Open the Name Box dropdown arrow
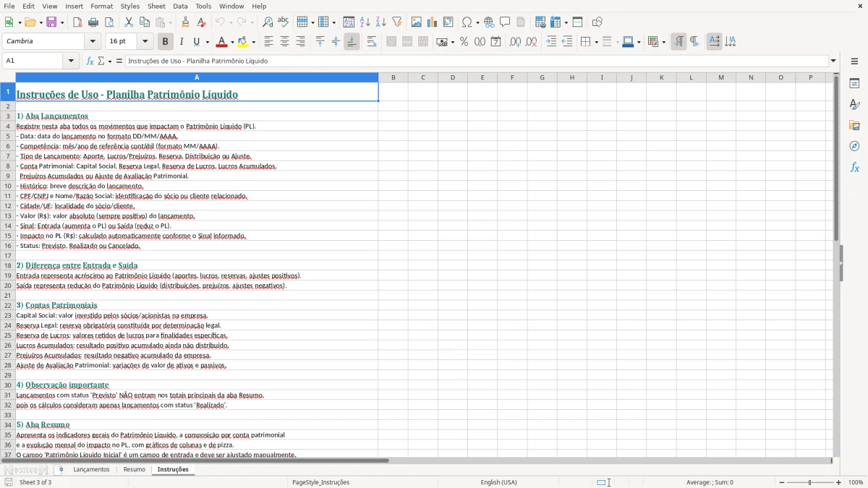The width and height of the screenshot is (868, 488). [72, 61]
